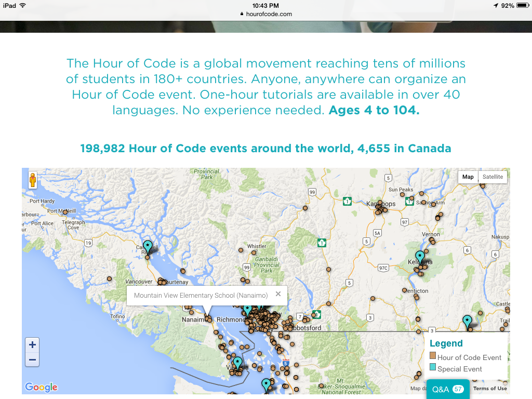Close the Mountain View Elementary School popup

[278, 294]
